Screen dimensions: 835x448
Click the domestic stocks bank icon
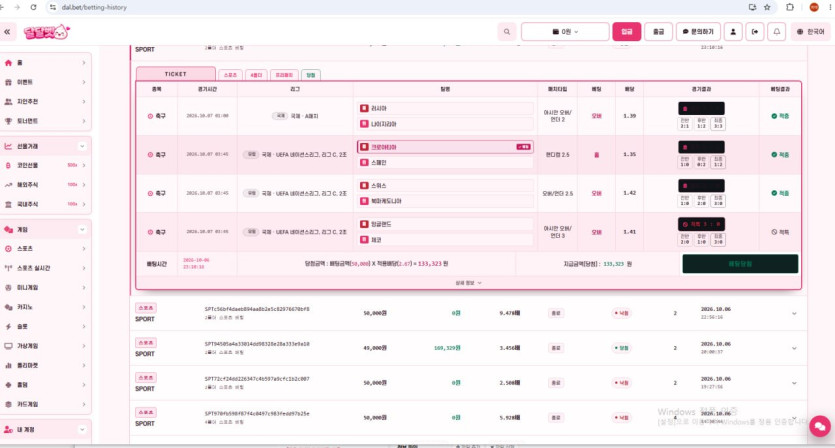pyautogui.click(x=8, y=205)
